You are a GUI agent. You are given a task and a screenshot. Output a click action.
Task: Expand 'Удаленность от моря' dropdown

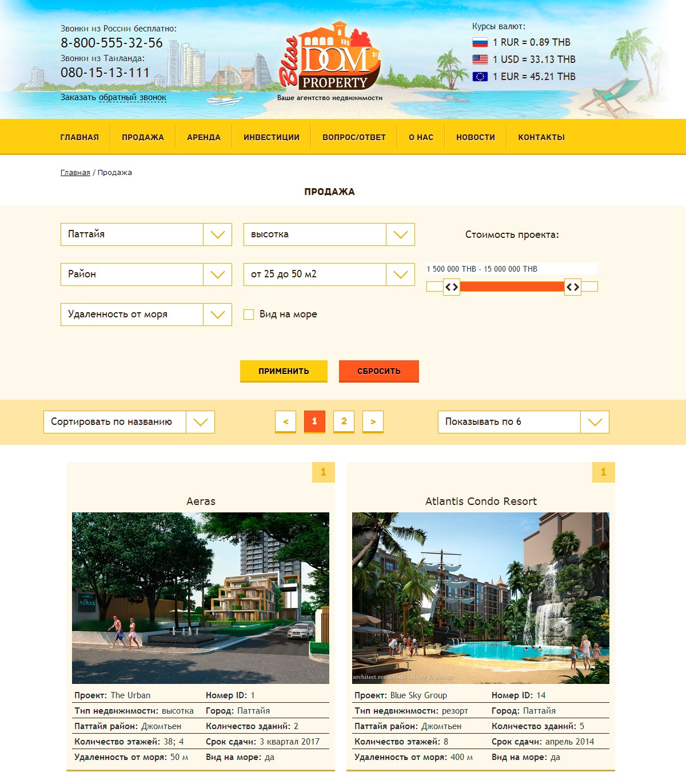click(x=146, y=315)
